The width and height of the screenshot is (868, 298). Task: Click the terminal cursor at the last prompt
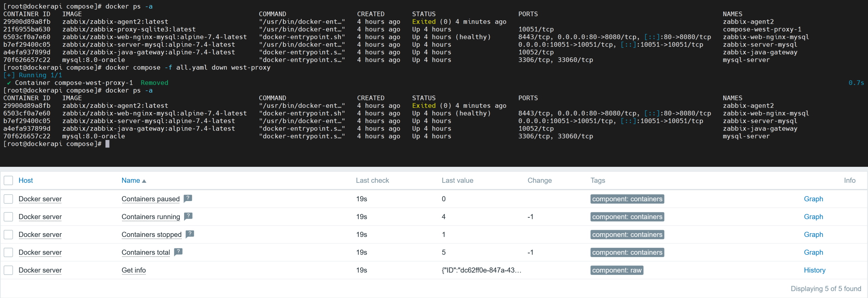point(107,144)
